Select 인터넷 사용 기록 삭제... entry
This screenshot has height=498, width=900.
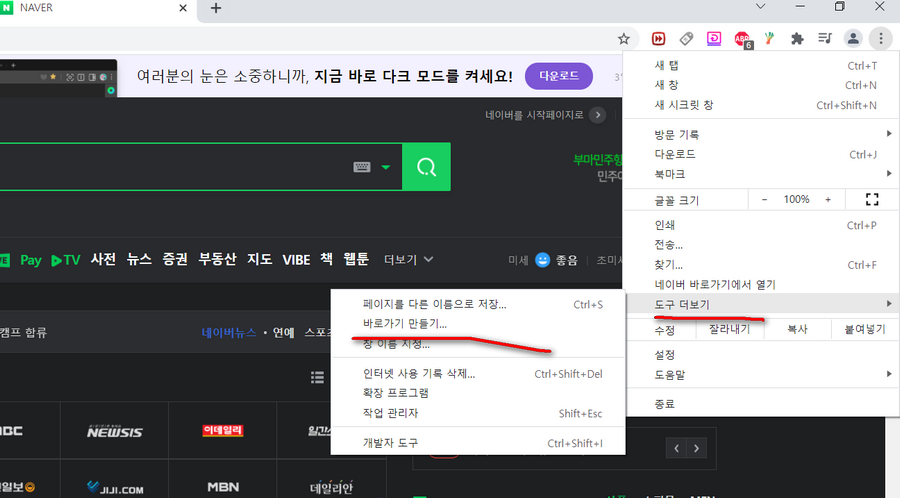pyautogui.click(x=478, y=374)
